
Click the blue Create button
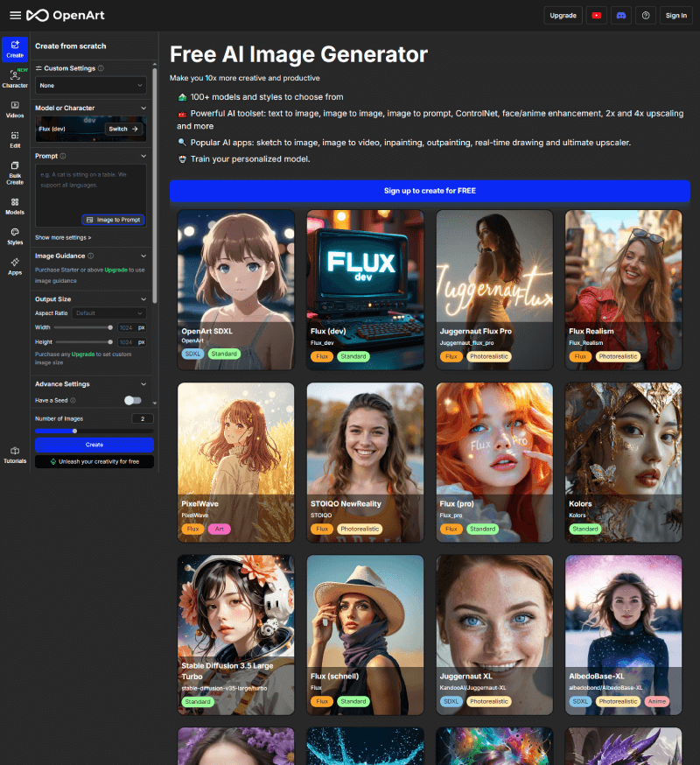[94, 445]
